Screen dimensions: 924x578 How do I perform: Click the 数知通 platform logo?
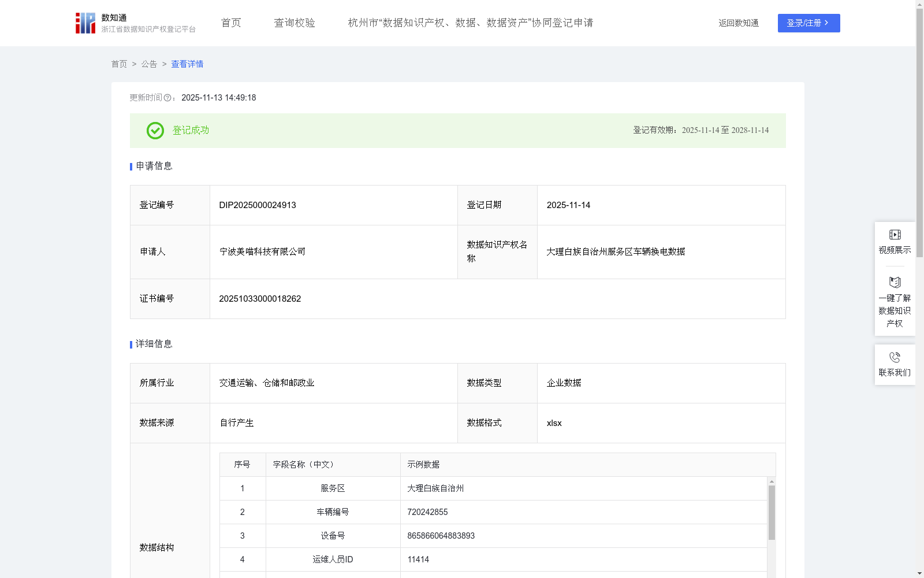click(85, 23)
